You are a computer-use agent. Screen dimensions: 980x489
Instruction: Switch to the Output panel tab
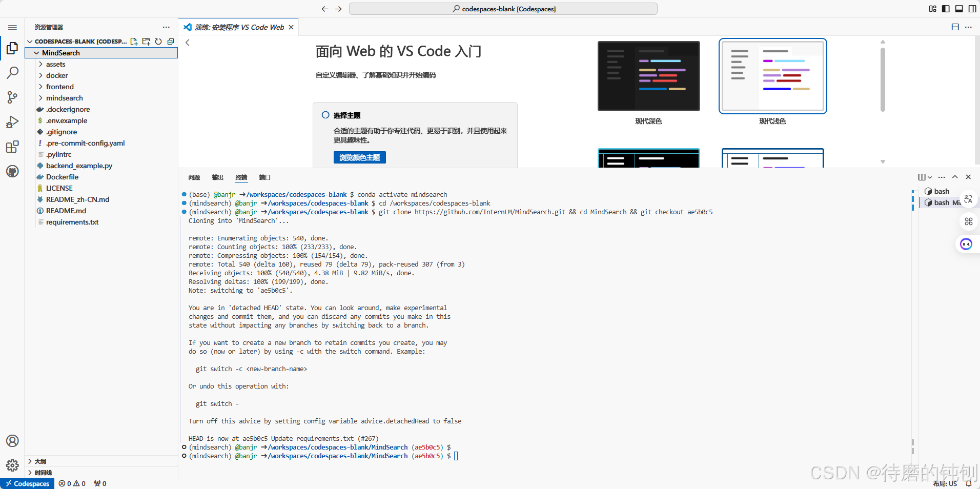(218, 177)
